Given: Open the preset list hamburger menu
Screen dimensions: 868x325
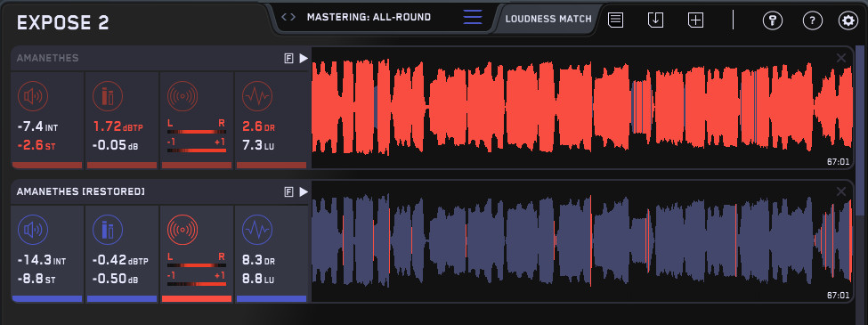Looking at the screenshot, I should click(473, 17).
